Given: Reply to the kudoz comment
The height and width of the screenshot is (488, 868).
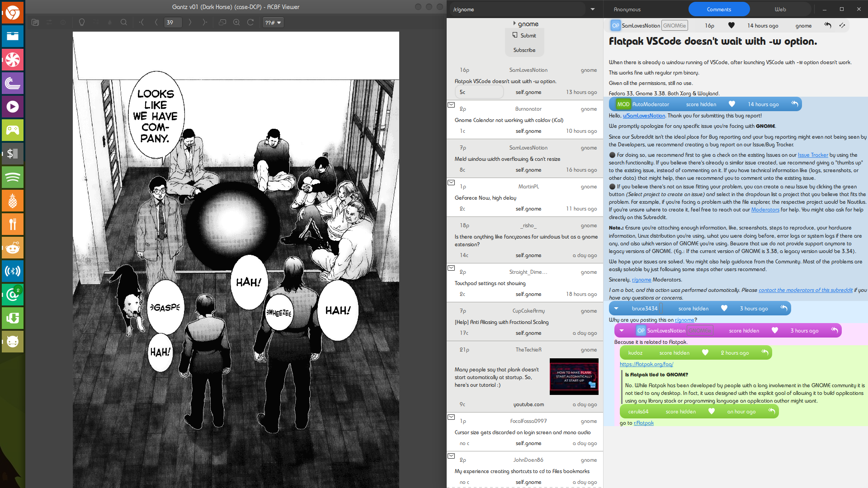Looking at the screenshot, I should (x=765, y=353).
